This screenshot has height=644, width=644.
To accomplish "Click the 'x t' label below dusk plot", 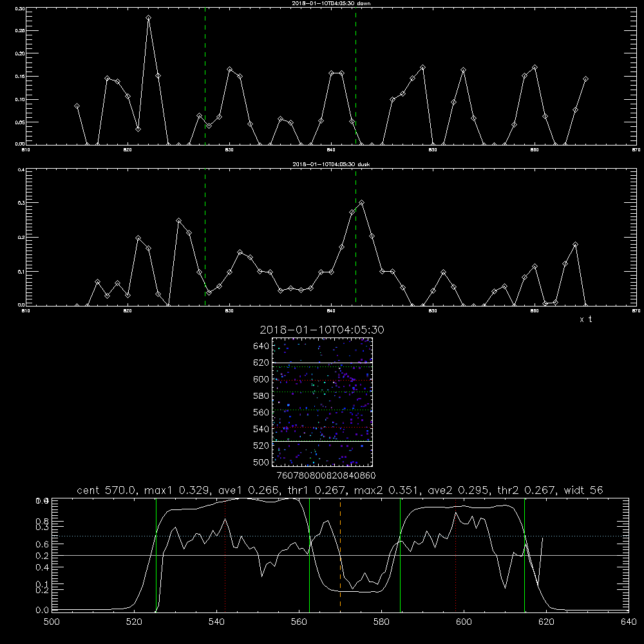I will pyautogui.click(x=585, y=319).
